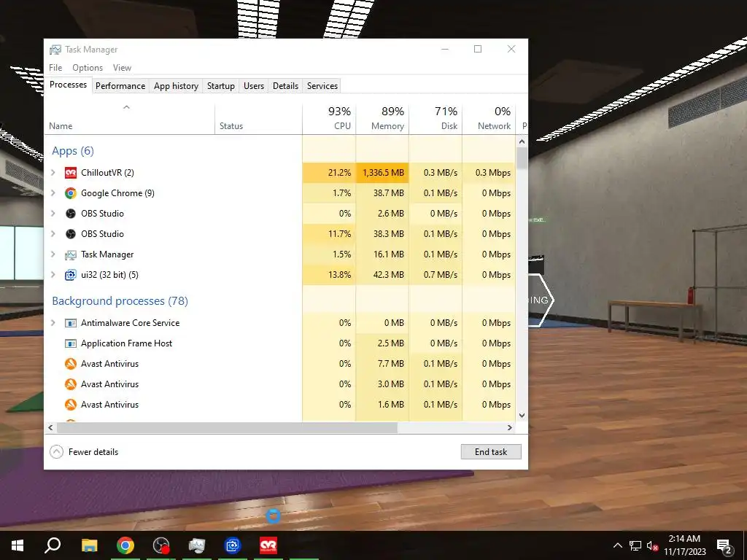The height and width of the screenshot is (560, 747).
Task: Open the Windows Start menu
Action: [x=18, y=545]
